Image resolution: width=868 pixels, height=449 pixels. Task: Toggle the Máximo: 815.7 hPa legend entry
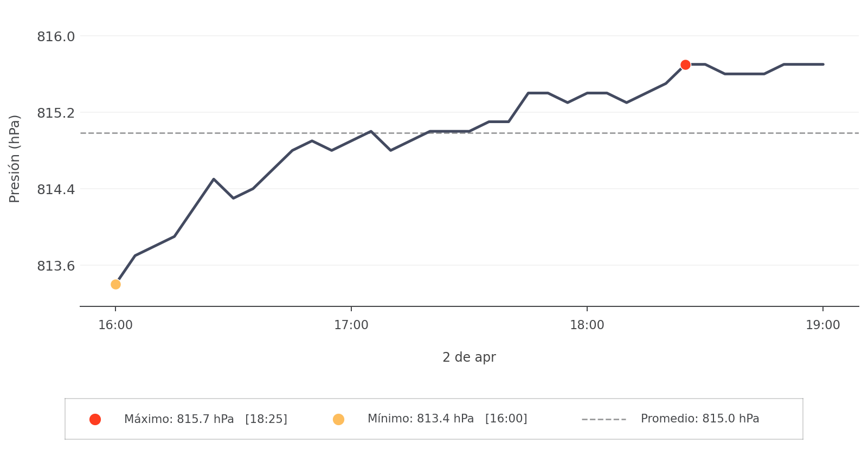[205, 419]
